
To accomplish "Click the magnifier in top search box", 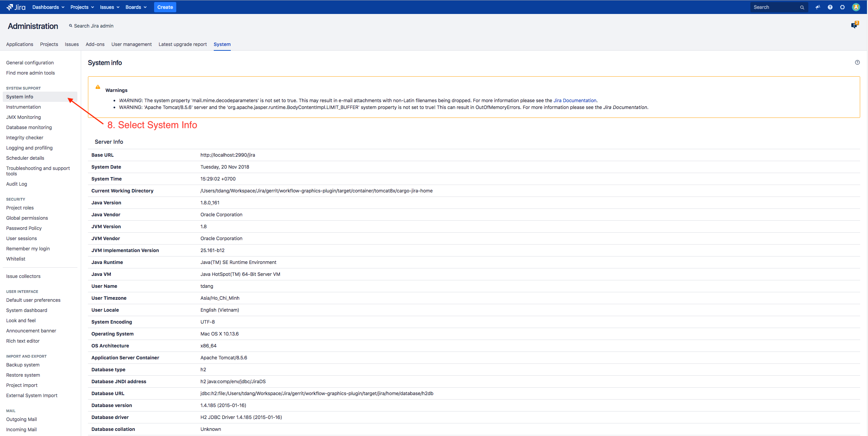I will pos(802,7).
